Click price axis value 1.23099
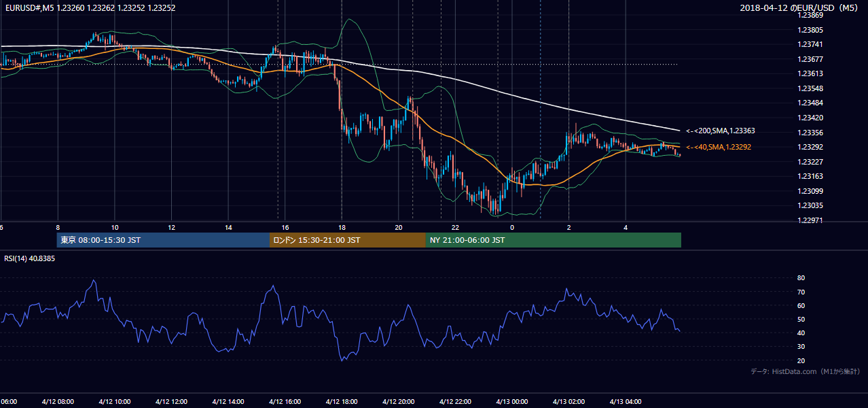Image resolution: width=868 pixels, height=408 pixels. pos(810,191)
